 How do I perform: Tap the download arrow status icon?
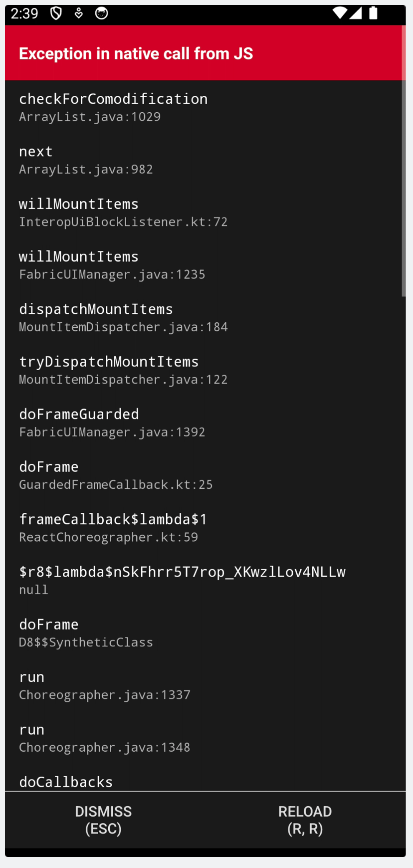click(79, 13)
